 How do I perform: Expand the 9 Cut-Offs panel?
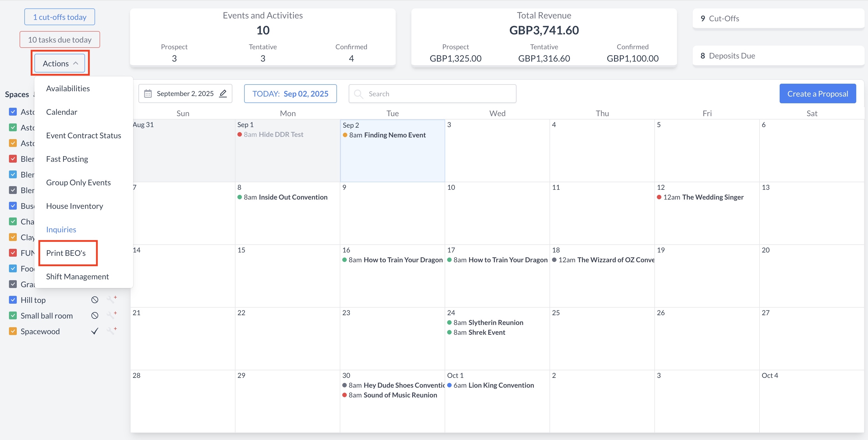[x=778, y=18]
